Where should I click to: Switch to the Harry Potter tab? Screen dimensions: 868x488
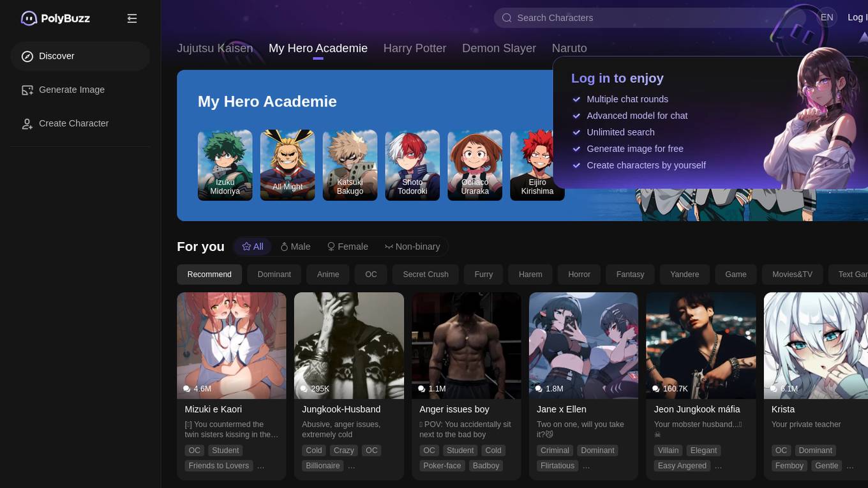pos(415,49)
